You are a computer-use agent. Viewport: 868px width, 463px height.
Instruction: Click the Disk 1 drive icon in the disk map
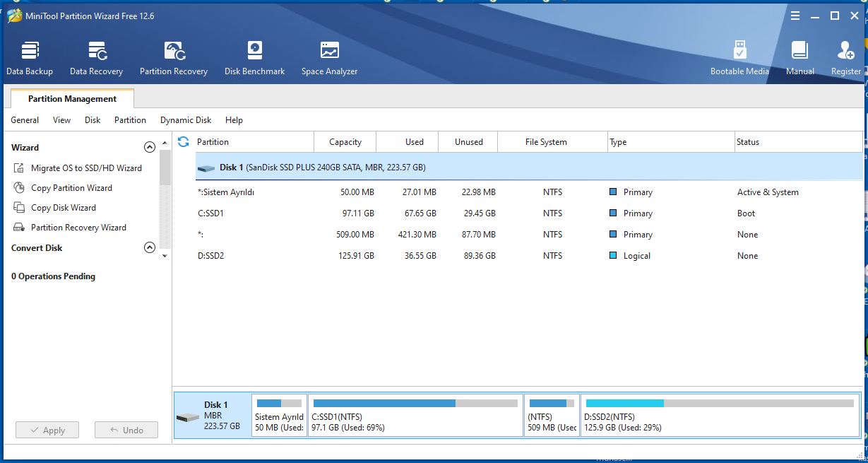pos(187,418)
